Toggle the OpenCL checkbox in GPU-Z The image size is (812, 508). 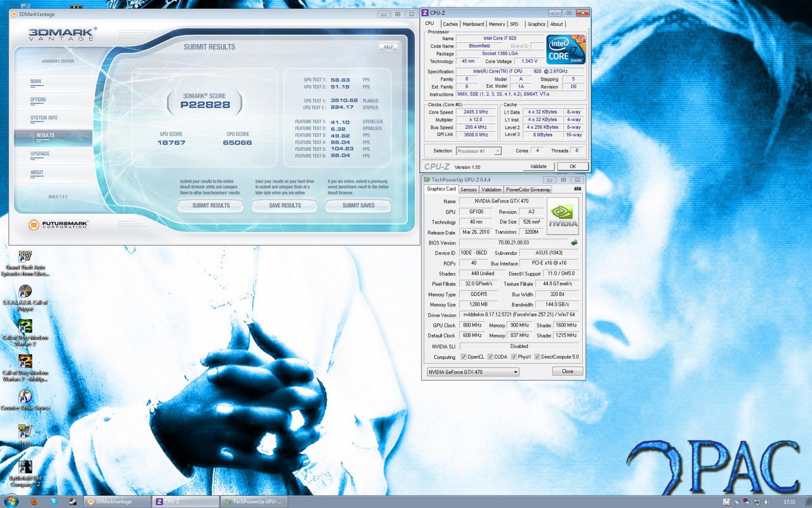pyautogui.click(x=464, y=357)
